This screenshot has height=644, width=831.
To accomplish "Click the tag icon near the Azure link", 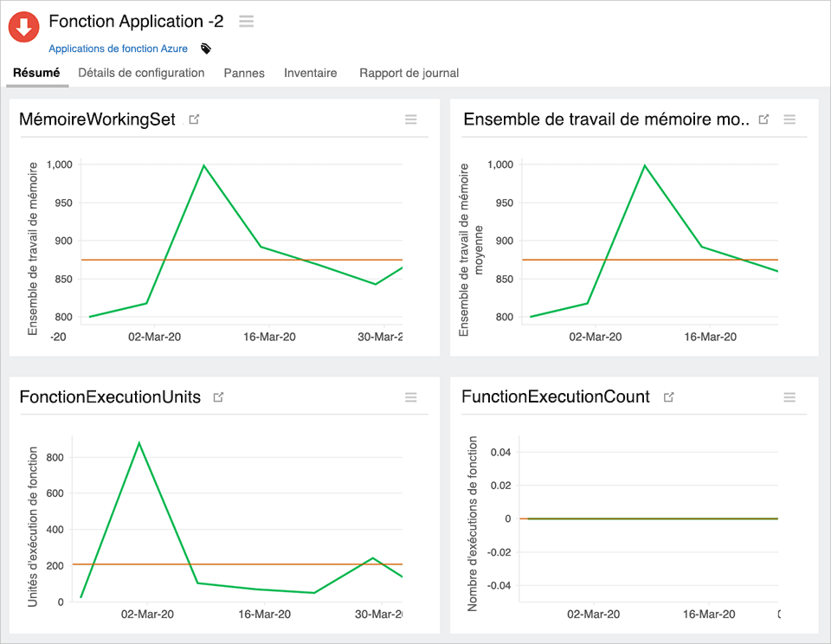I will click(205, 49).
